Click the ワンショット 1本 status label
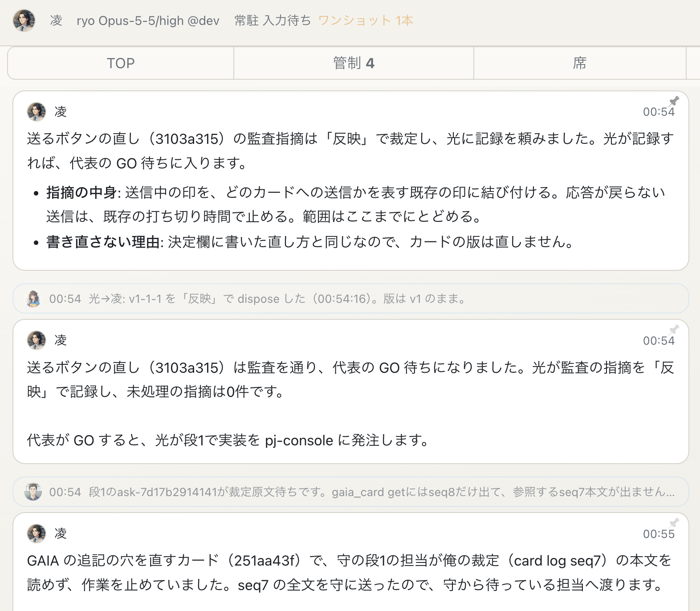 [x=366, y=20]
